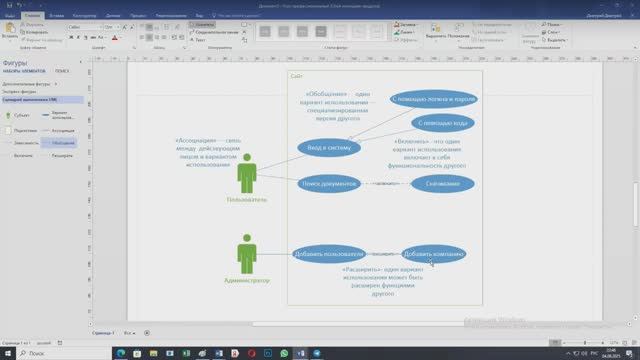Select the Субъект actor shape in stencil
Screen dimensions: 640x360
pos(18,116)
